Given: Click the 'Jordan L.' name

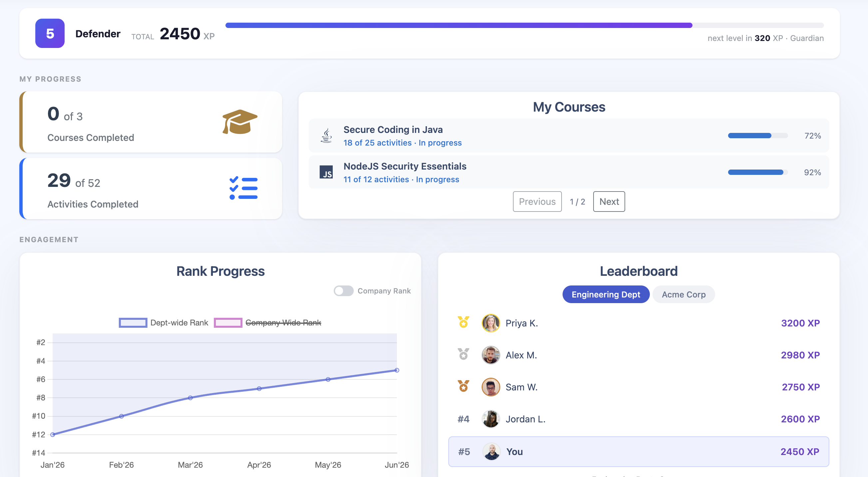Looking at the screenshot, I should (525, 419).
